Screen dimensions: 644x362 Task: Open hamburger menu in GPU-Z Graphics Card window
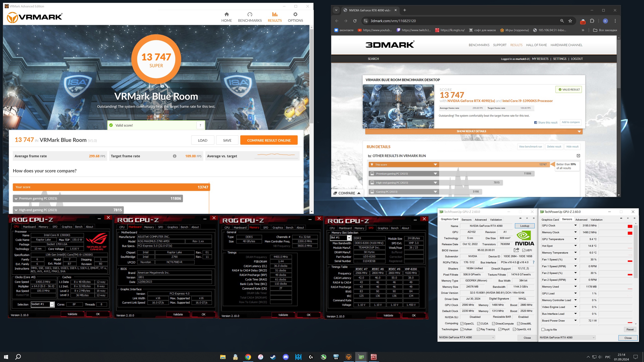[534, 218]
